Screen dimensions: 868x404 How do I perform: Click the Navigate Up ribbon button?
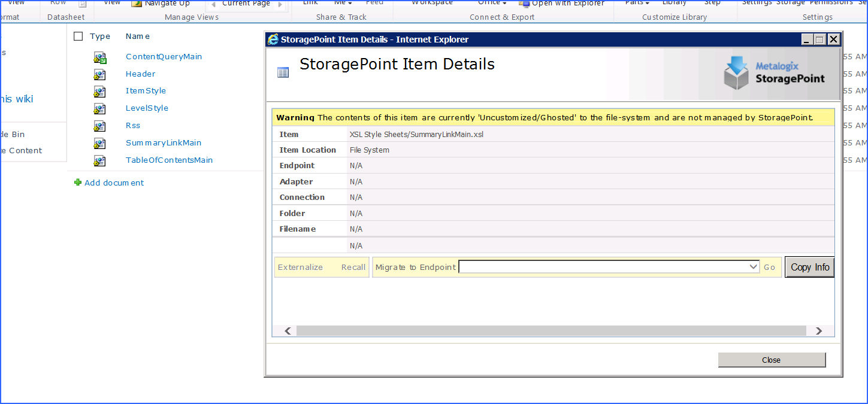pos(161,4)
